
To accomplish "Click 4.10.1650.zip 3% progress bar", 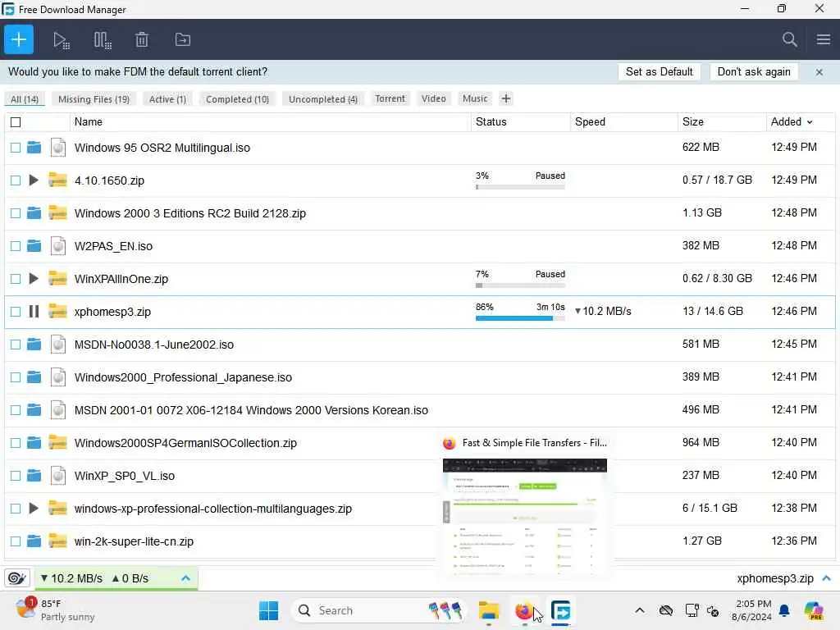I will pos(520,187).
